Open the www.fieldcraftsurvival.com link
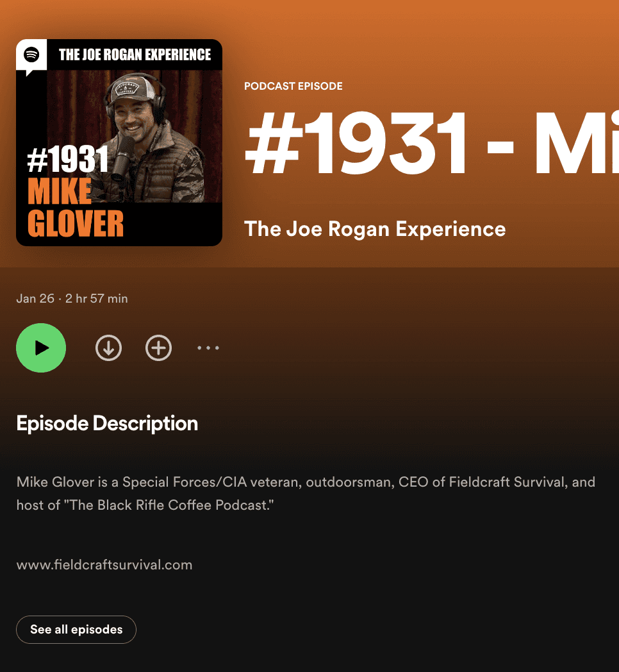Viewport: 619px width, 672px height. point(104,565)
